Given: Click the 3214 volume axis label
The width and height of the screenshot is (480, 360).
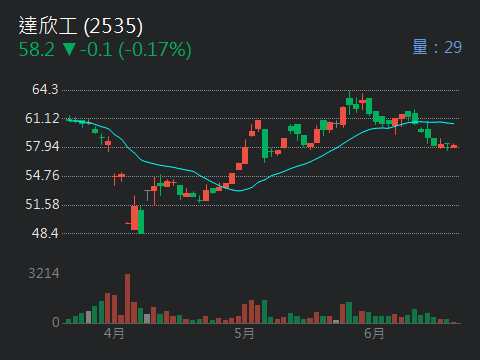Looking at the screenshot, I should (44, 274).
